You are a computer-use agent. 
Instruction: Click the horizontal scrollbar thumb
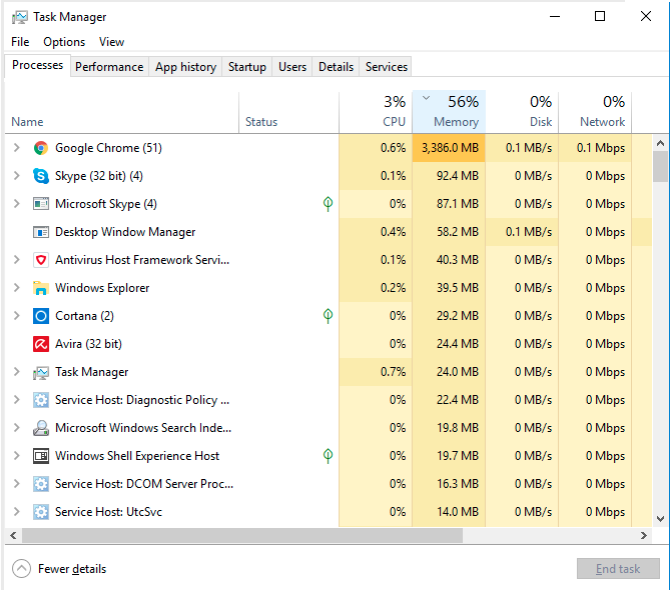point(242,535)
